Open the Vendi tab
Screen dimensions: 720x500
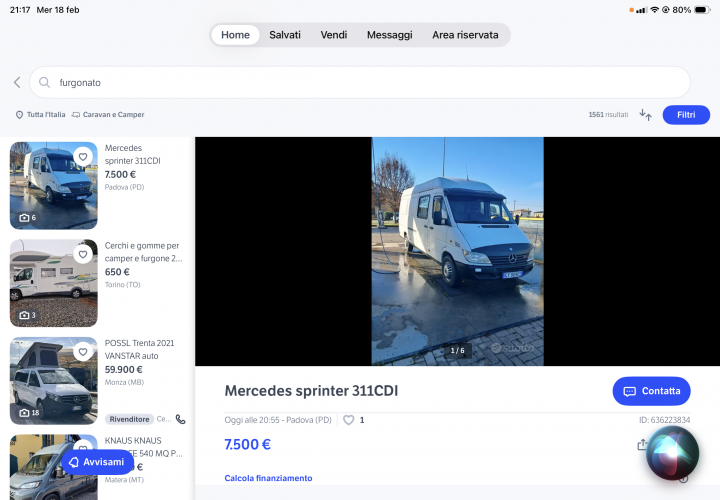click(x=334, y=35)
